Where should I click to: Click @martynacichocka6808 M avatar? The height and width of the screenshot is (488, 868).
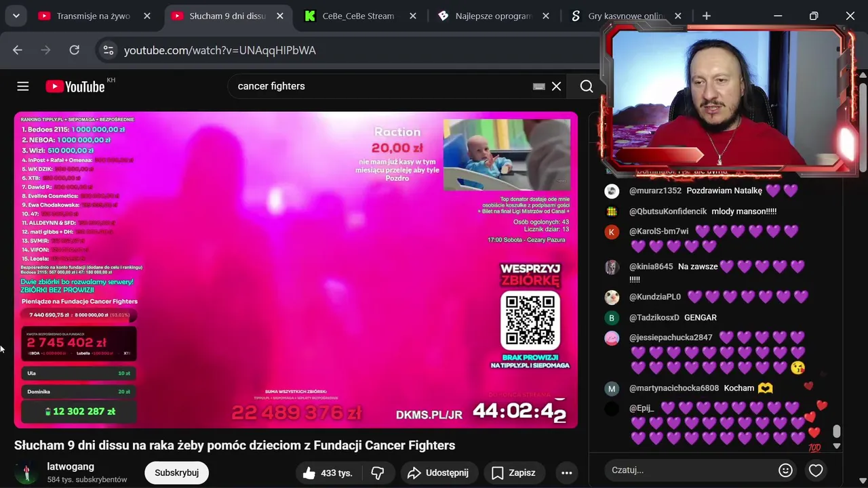click(x=612, y=389)
